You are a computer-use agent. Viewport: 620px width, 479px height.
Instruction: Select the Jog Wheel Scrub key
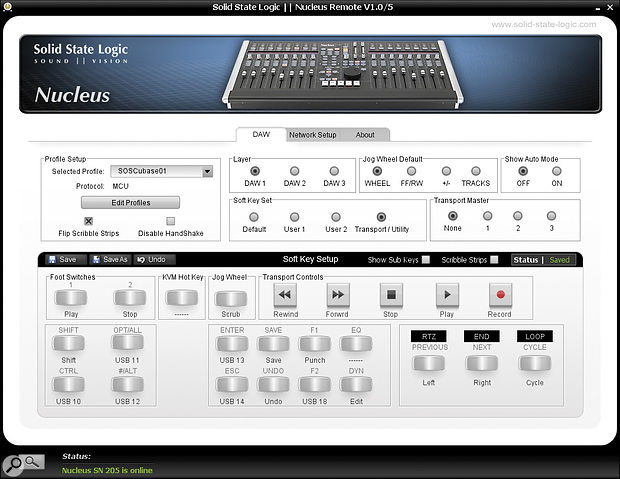click(231, 299)
